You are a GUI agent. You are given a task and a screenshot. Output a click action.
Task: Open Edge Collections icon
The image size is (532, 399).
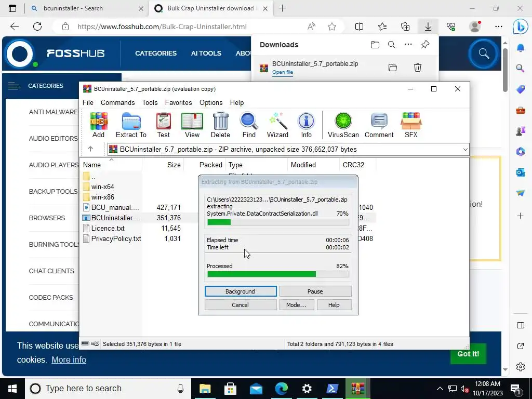[405, 26]
